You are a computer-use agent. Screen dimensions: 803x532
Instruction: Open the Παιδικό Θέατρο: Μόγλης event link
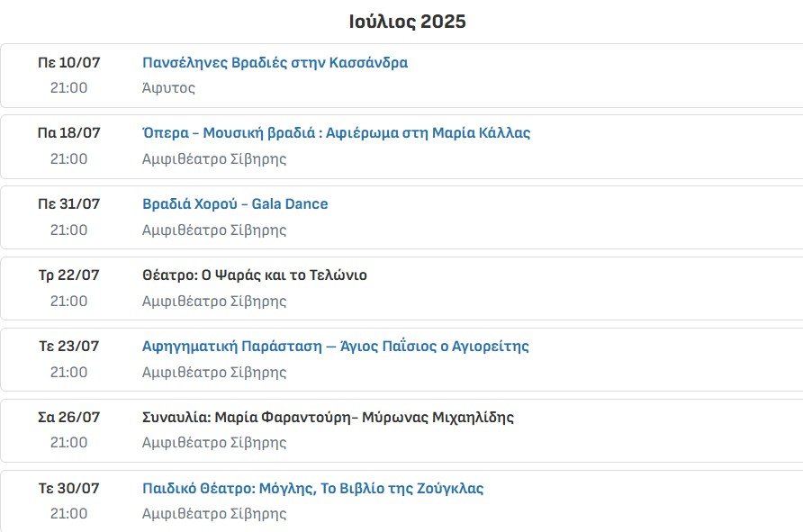pyautogui.click(x=312, y=489)
